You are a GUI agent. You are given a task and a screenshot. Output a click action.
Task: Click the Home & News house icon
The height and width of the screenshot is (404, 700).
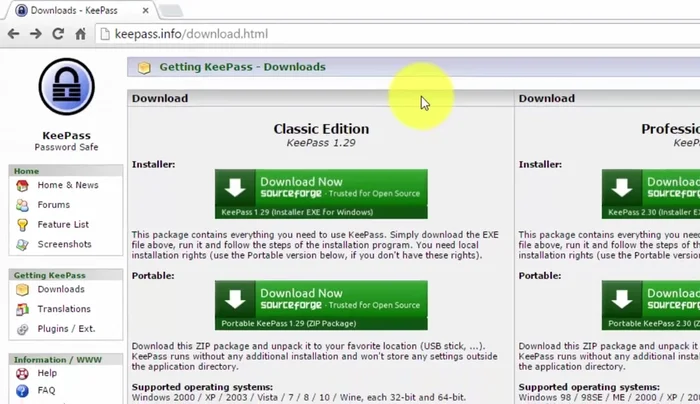tap(22, 185)
